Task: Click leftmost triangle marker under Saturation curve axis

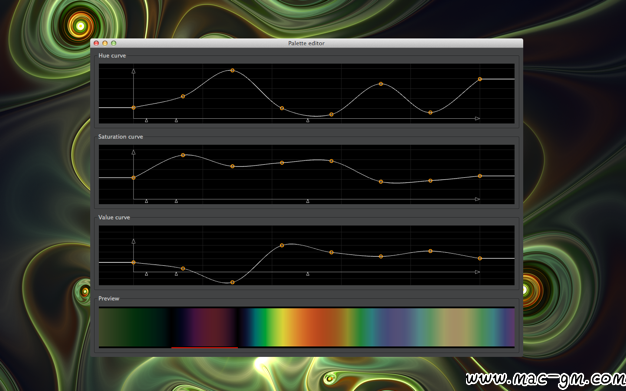Action: tap(146, 201)
